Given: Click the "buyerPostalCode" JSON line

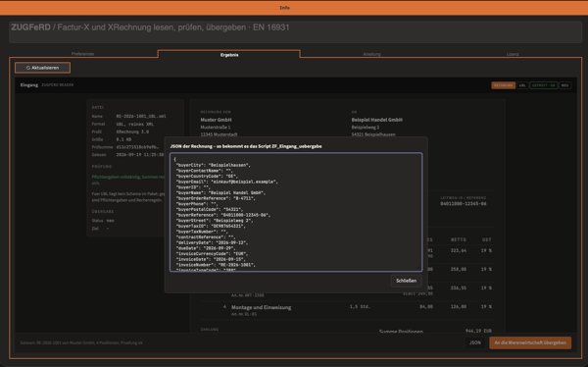Looking at the screenshot, I should pos(210,209).
